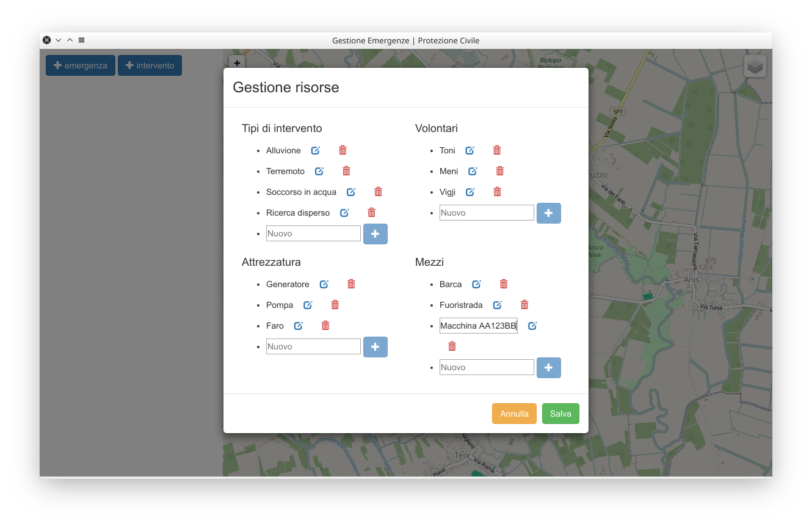Edit the Faro equipment
The width and height of the screenshot is (812, 526).
point(299,326)
